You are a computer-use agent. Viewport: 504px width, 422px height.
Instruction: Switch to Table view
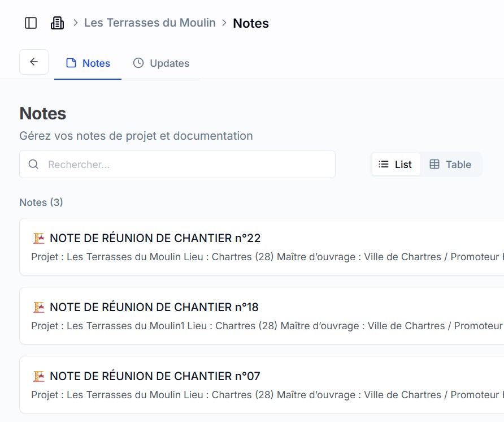click(x=451, y=165)
